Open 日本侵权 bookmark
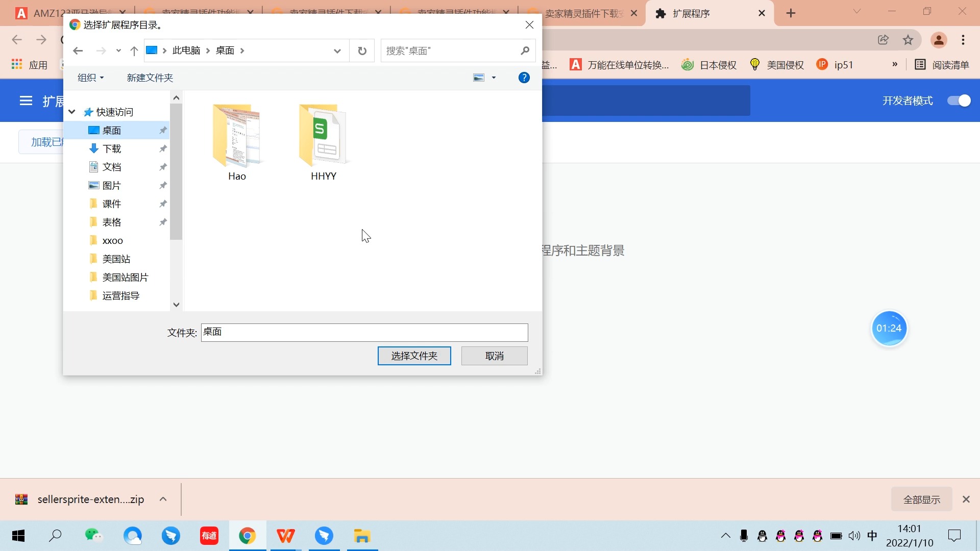Screen dimensions: 980x551 click(710, 65)
